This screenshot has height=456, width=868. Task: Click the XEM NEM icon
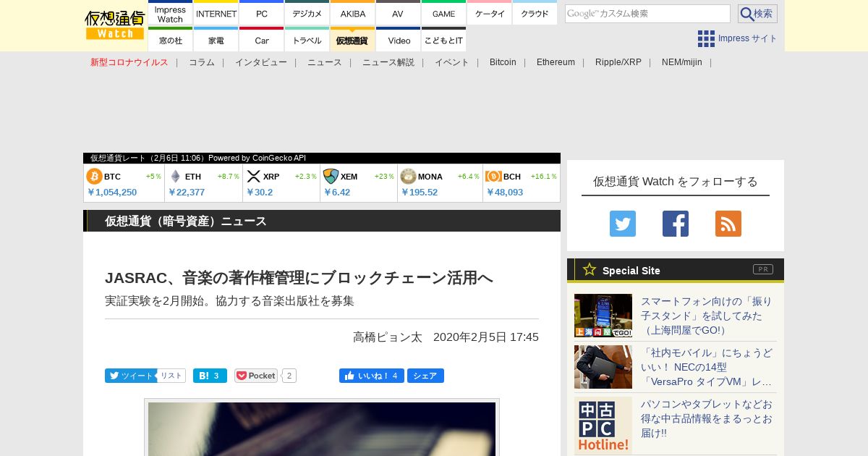click(x=331, y=176)
